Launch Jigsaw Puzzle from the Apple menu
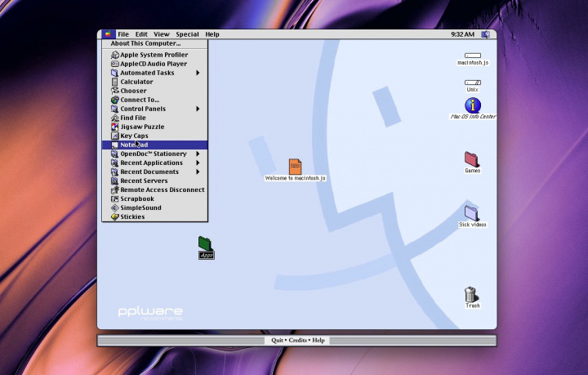This screenshot has height=375, width=588. pos(142,127)
